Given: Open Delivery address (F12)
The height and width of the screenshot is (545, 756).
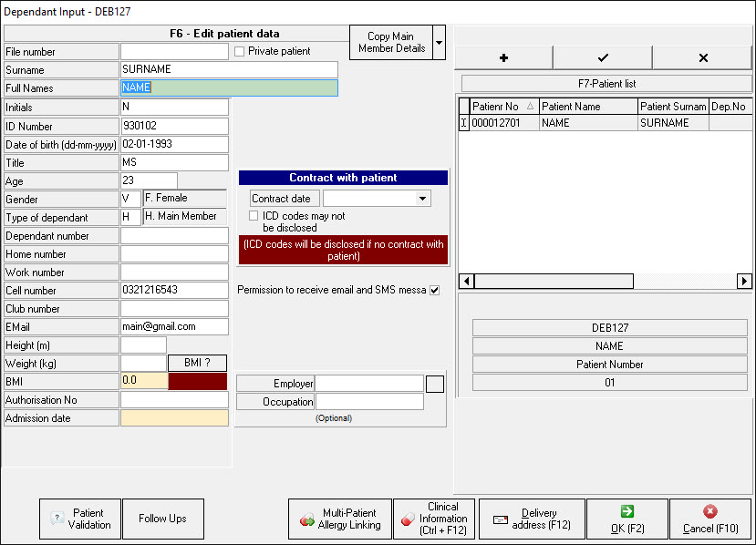Looking at the screenshot, I should pyautogui.click(x=533, y=519).
